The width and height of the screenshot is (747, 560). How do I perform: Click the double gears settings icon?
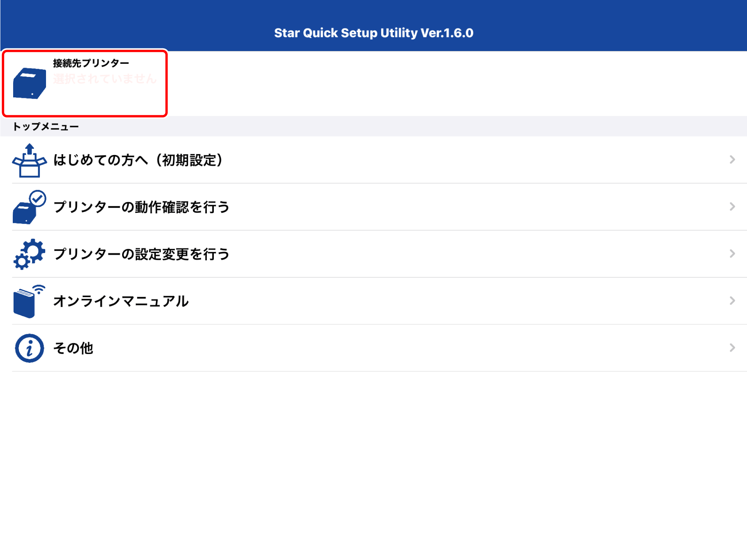coord(29,254)
